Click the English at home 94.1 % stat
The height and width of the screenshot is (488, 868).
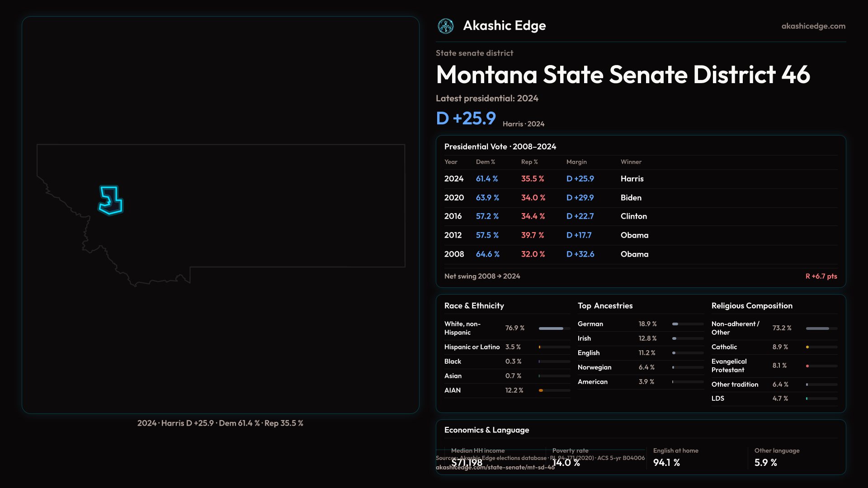(x=666, y=463)
